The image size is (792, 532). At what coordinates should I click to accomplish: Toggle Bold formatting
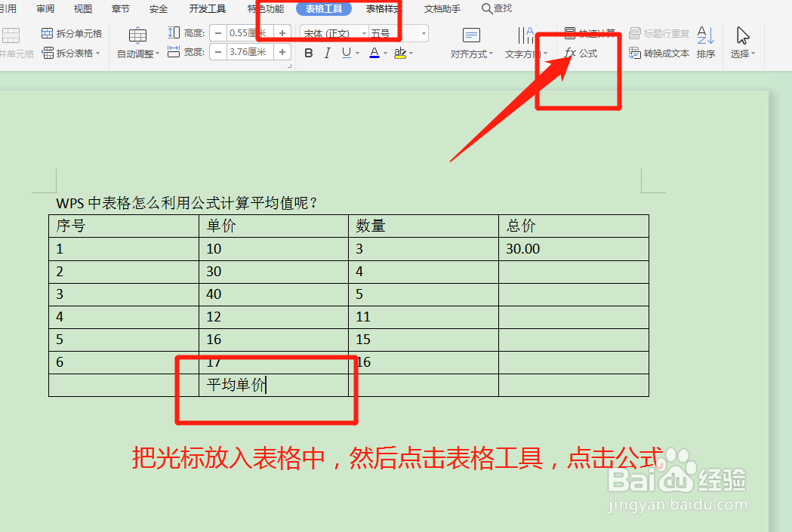pos(309,53)
